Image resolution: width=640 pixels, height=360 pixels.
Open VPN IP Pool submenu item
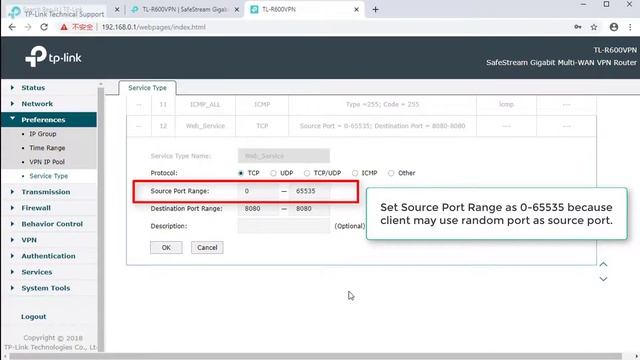click(x=47, y=162)
